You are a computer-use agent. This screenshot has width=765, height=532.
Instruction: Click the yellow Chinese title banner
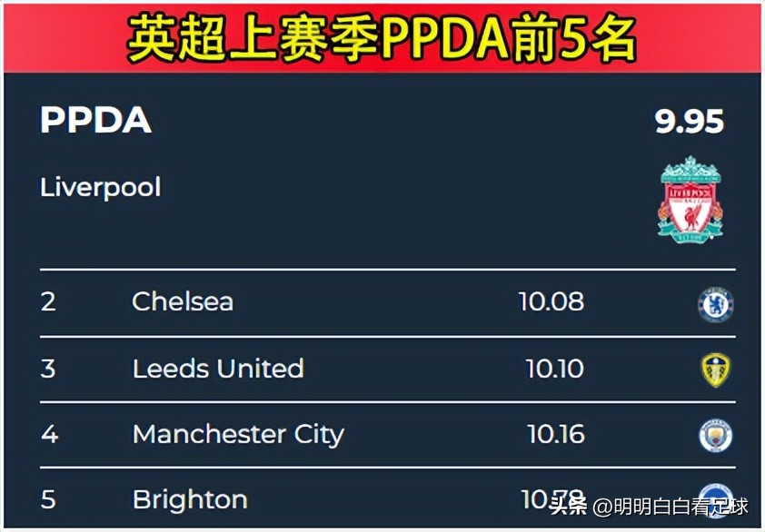(382, 39)
